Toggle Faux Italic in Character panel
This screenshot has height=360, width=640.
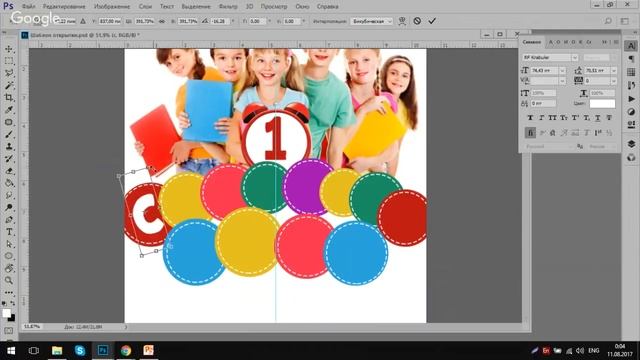pos(541,118)
